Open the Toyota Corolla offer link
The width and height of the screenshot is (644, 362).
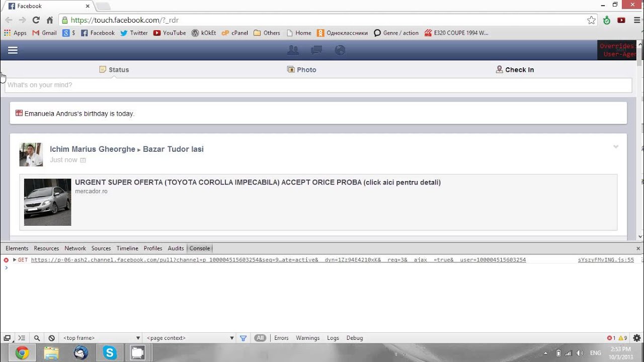coord(258,183)
